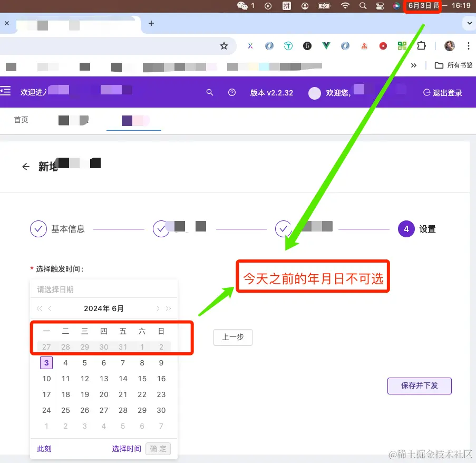The width and height of the screenshot is (476, 463).
Task: Open the 2024年 year selector
Action: pos(96,308)
